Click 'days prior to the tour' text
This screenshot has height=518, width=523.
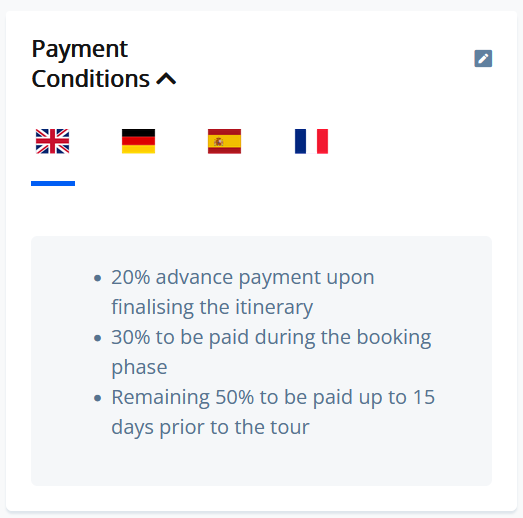(210, 427)
